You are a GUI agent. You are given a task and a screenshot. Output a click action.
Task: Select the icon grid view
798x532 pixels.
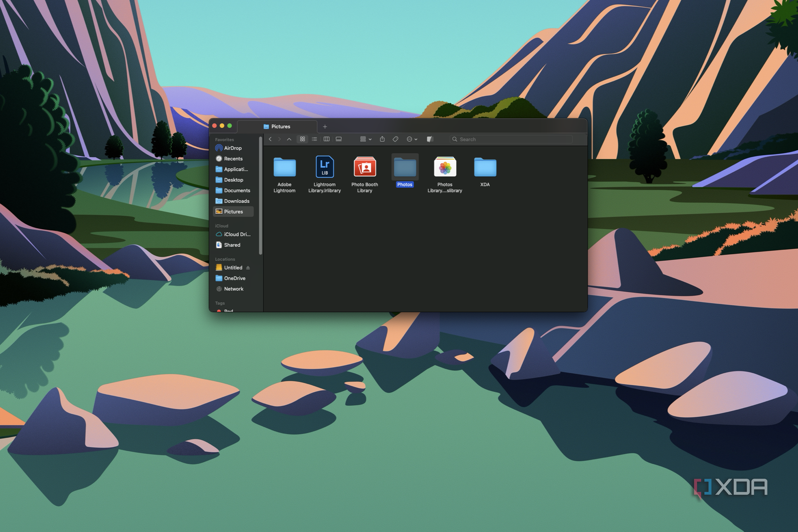[303, 139]
